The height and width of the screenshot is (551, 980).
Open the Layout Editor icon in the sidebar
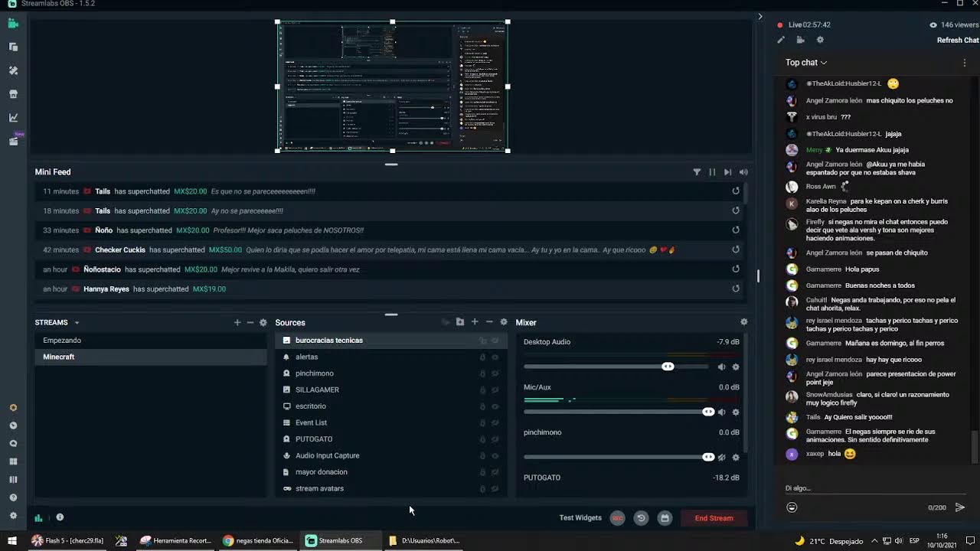(13, 47)
